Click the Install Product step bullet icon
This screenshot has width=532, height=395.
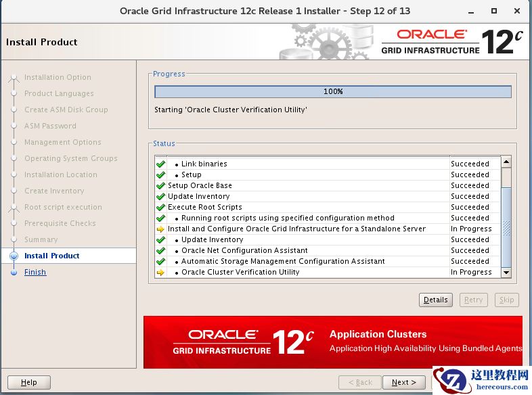click(14, 256)
